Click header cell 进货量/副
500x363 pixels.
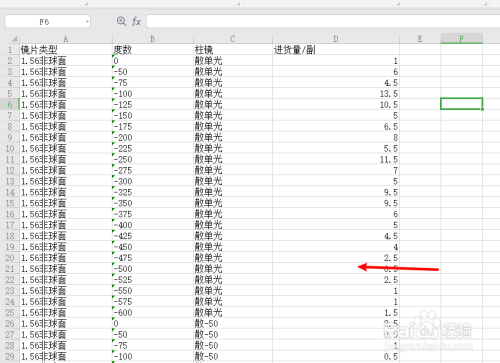tap(336, 50)
